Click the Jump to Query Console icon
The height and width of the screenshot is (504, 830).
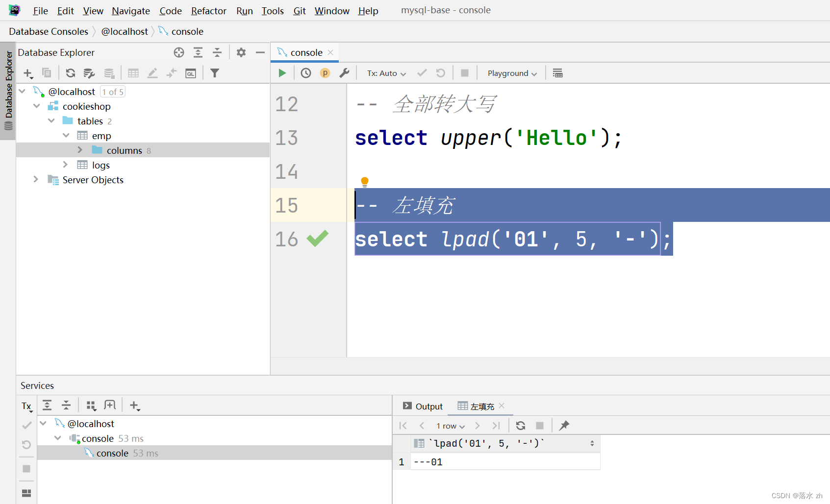point(191,73)
